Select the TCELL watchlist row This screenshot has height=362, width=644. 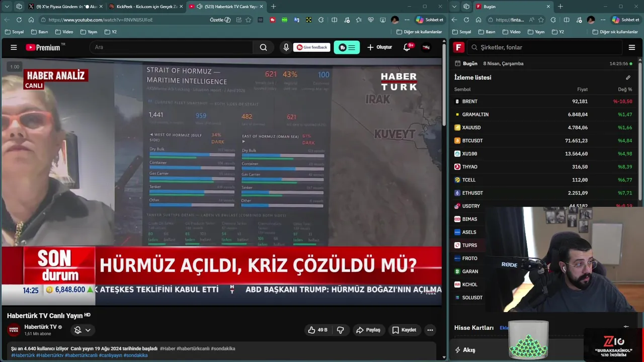[543, 179]
